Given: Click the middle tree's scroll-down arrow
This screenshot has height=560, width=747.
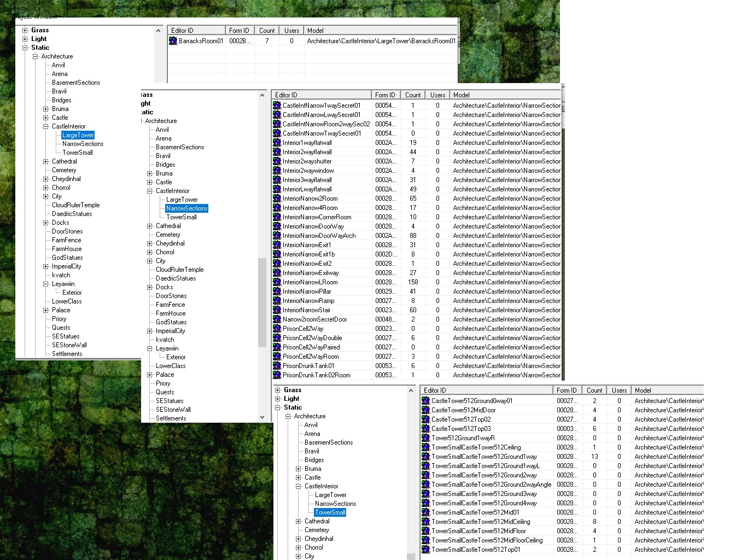Looking at the screenshot, I should point(262,417).
